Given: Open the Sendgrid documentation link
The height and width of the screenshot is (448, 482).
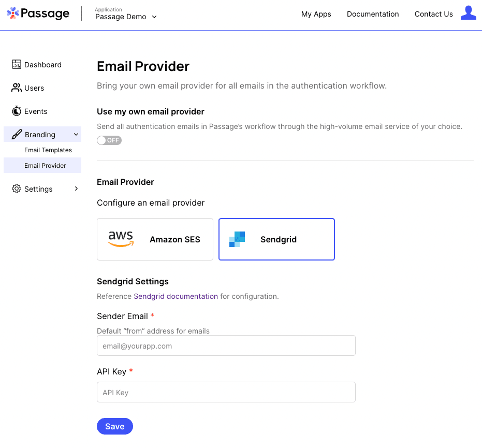Looking at the screenshot, I should pyautogui.click(x=176, y=296).
